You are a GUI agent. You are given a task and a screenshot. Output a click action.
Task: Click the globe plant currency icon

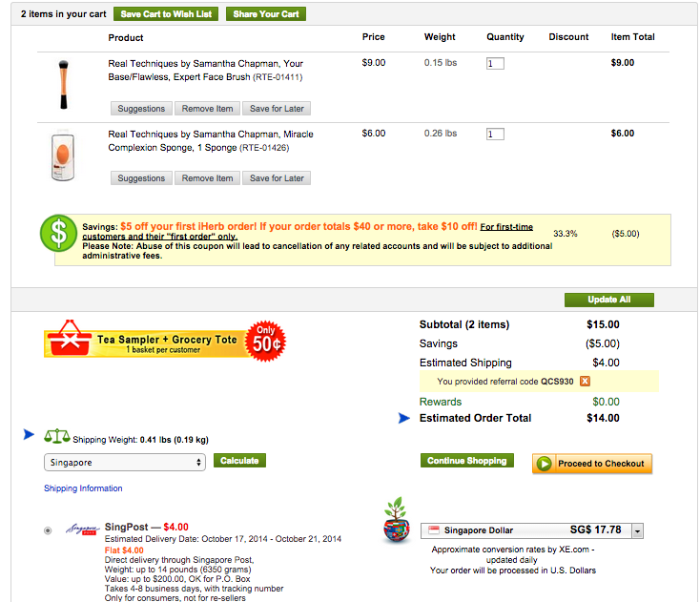coord(396,520)
